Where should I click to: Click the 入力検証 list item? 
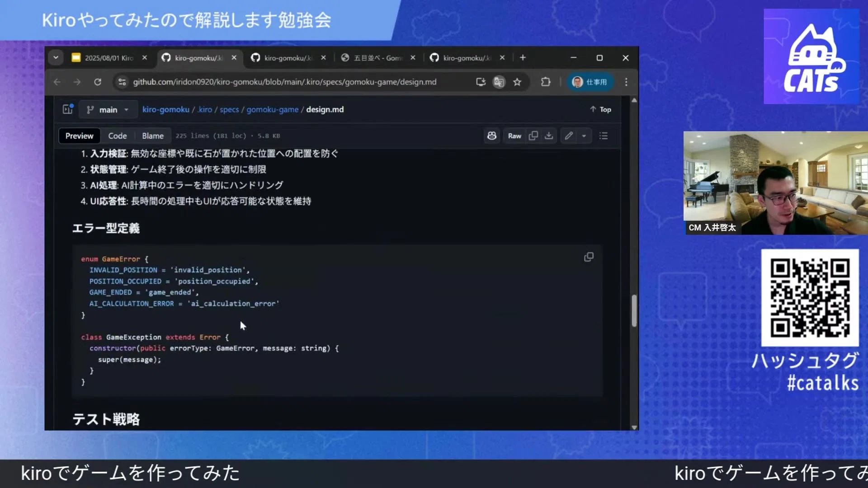[x=210, y=154]
